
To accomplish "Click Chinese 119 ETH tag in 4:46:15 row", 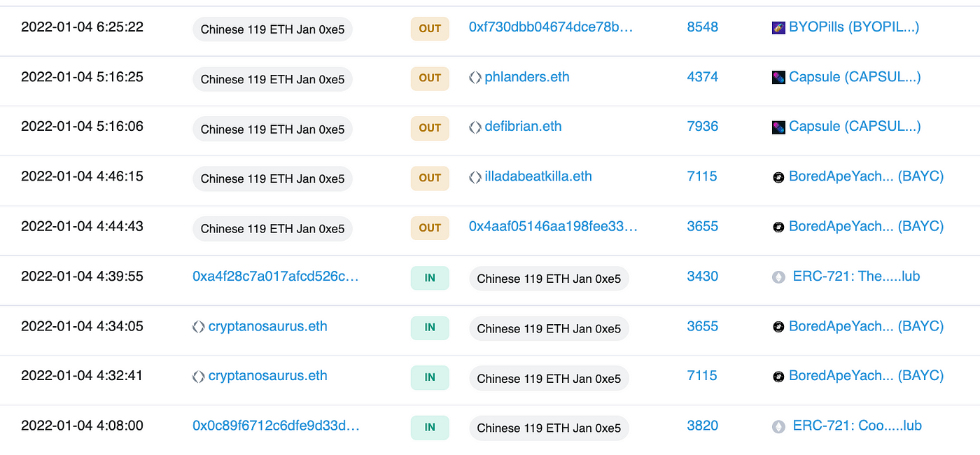I will coord(272,178).
